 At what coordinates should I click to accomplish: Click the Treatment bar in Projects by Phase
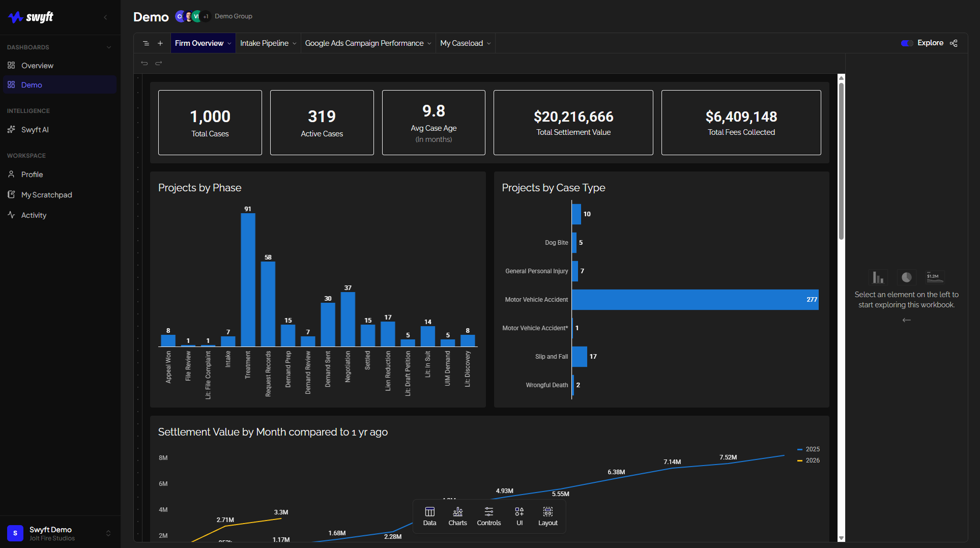point(248,280)
